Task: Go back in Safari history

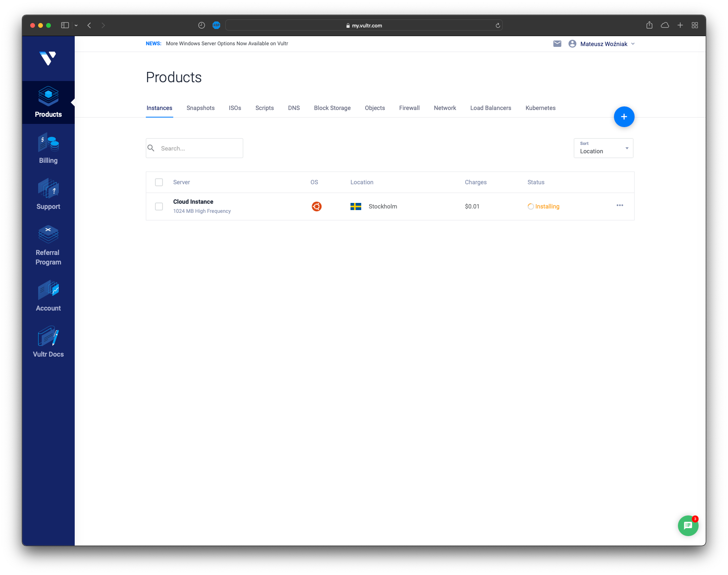Action: pos(89,25)
